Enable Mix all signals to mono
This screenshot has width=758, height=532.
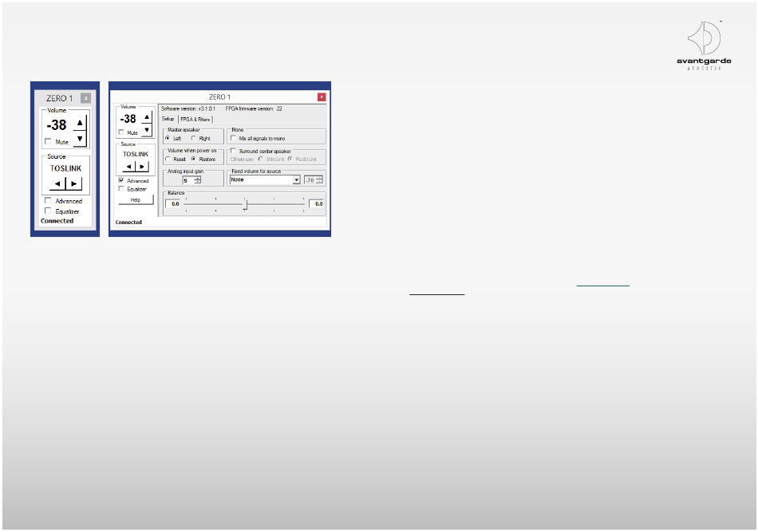click(x=233, y=138)
